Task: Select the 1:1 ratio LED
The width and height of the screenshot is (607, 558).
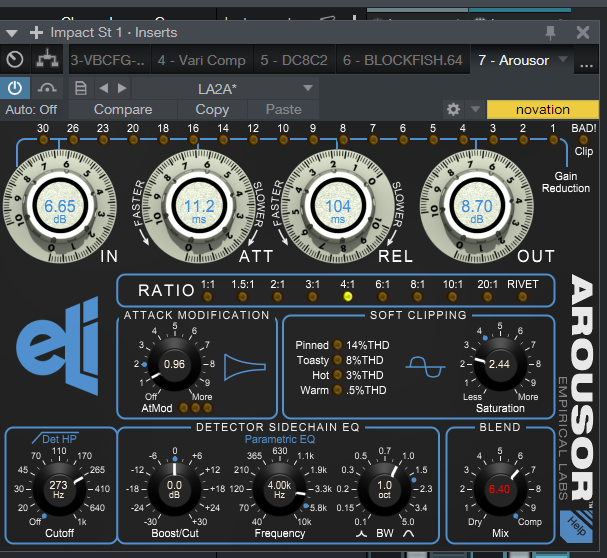Action: (x=207, y=297)
